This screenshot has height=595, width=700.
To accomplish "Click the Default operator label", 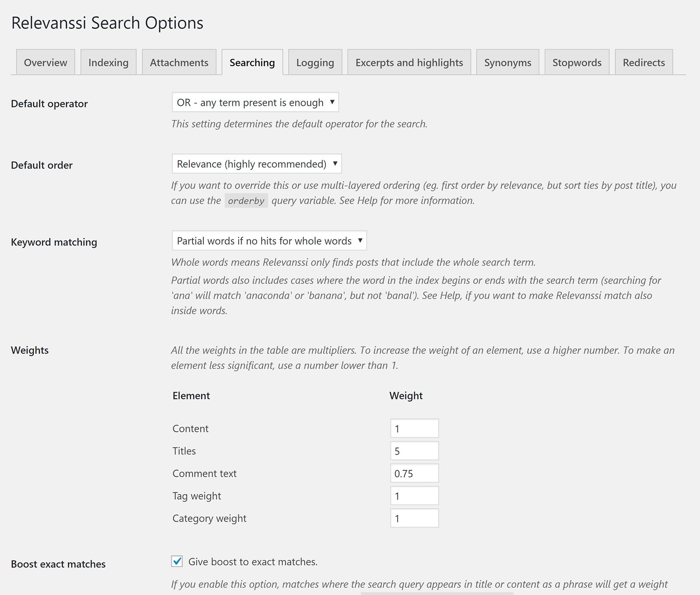I will [49, 104].
